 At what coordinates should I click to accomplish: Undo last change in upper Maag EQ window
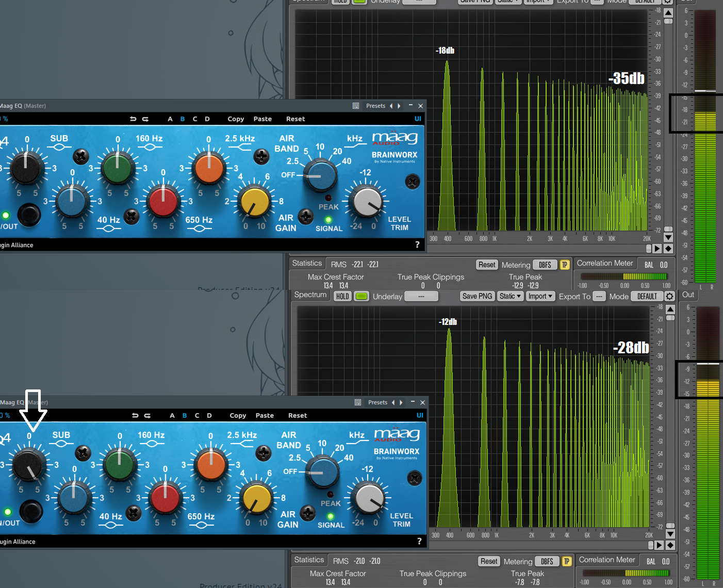click(133, 119)
